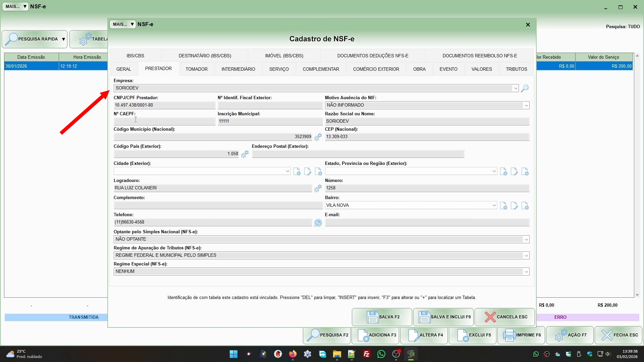This screenshot has width=644, height=362.
Task: Open Motivo Ausência do NIF dropdown
Action: click(x=526, y=105)
